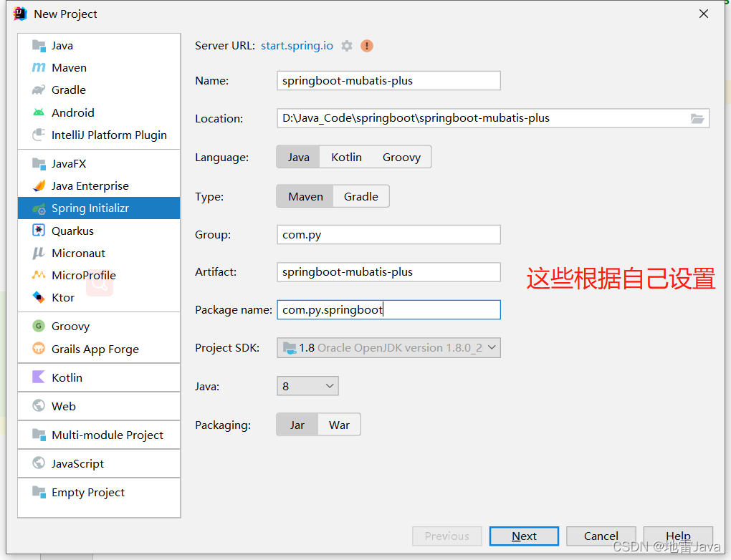
Task: Click inside the Artifact input field
Action: [388, 272]
